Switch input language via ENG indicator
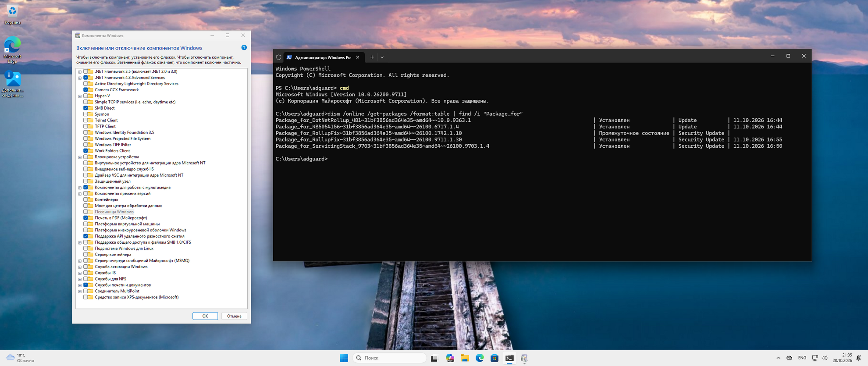 (802, 358)
